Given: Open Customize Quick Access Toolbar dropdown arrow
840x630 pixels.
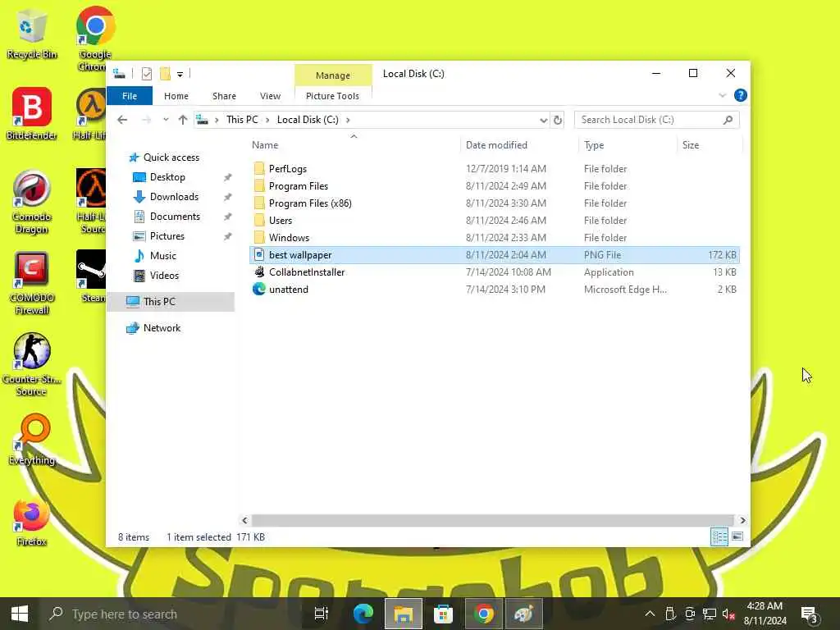Looking at the screenshot, I should coord(180,74).
